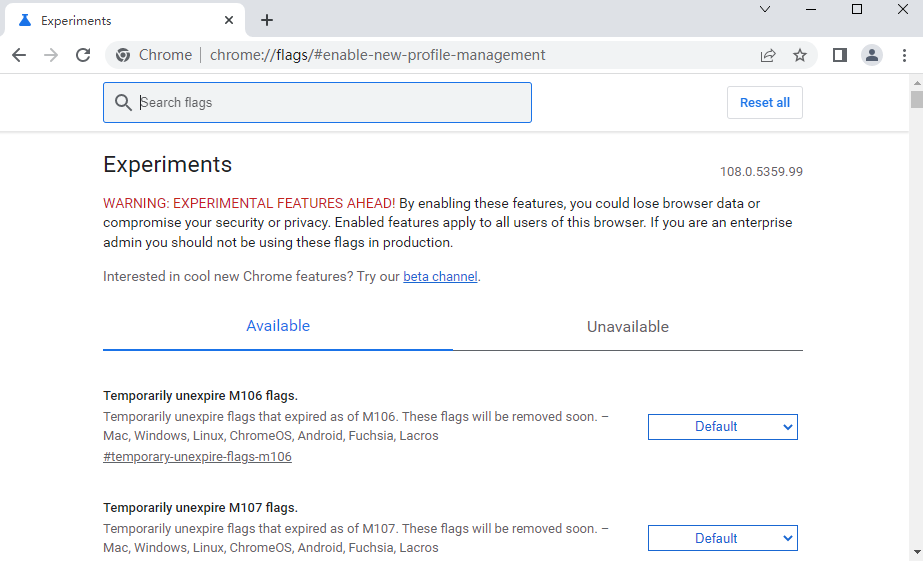This screenshot has height=561, width=923.
Task: Follow the #temporary-unexpire-flags-m106 anchor link
Action: (x=197, y=457)
